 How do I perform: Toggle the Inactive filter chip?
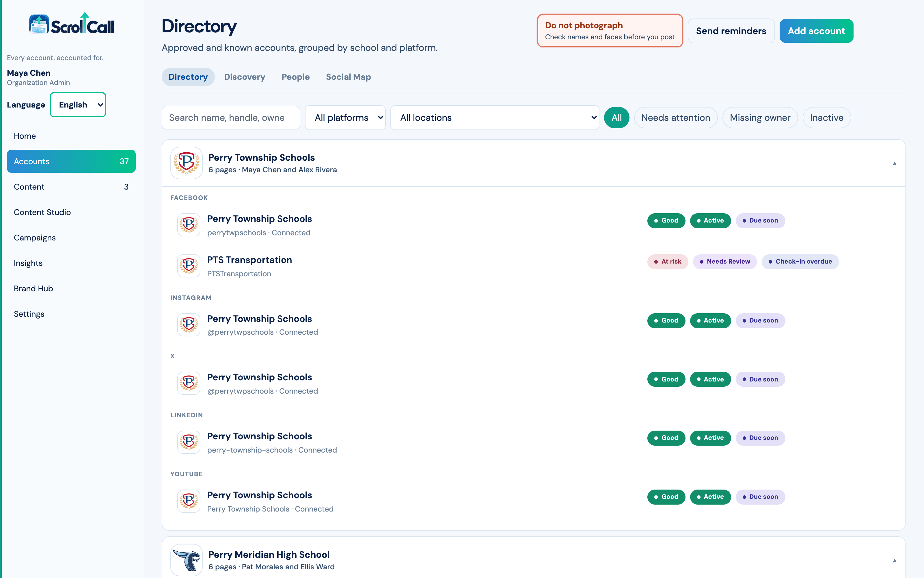(x=827, y=118)
